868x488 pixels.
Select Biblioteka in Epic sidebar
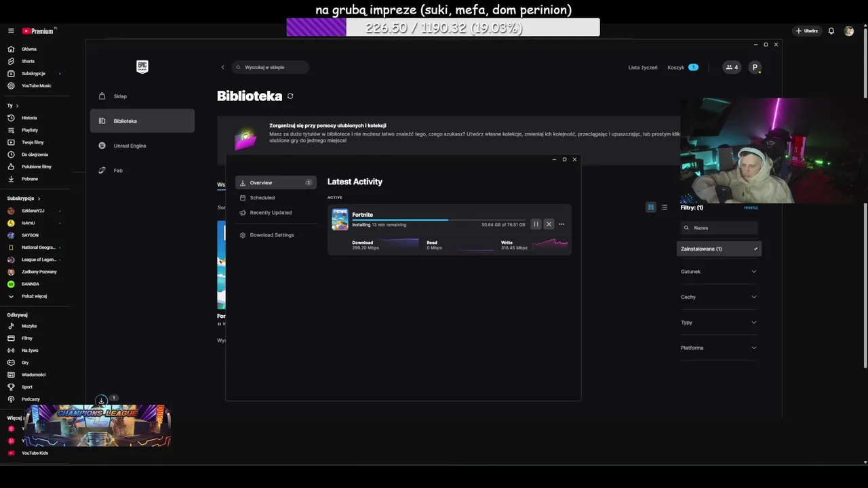tap(142, 121)
